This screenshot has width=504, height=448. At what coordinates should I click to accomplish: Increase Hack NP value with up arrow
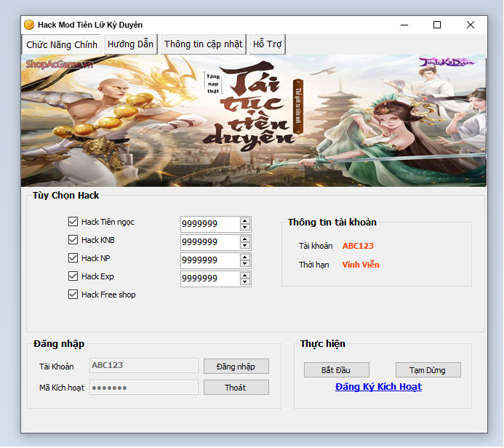click(245, 257)
